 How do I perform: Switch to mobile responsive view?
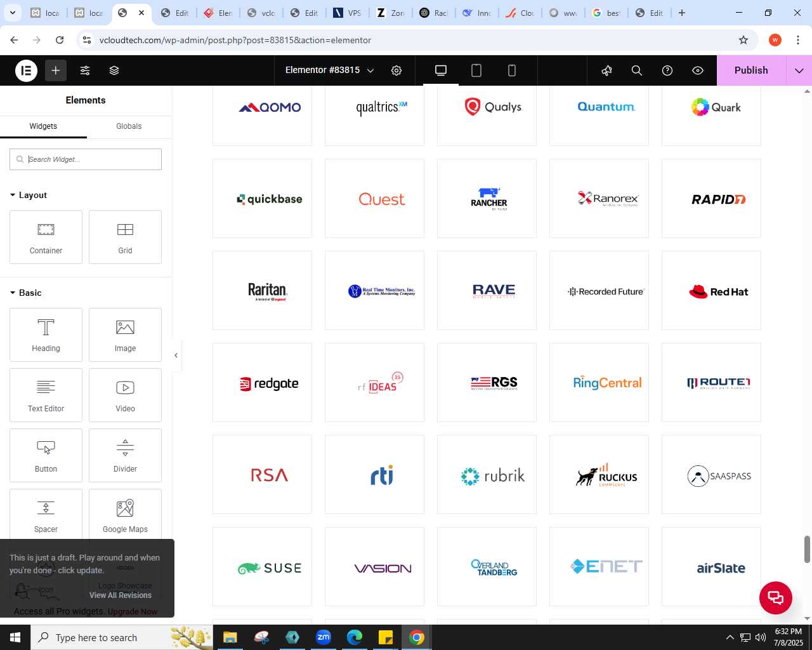pyautogui.click(x=512, y=70)
